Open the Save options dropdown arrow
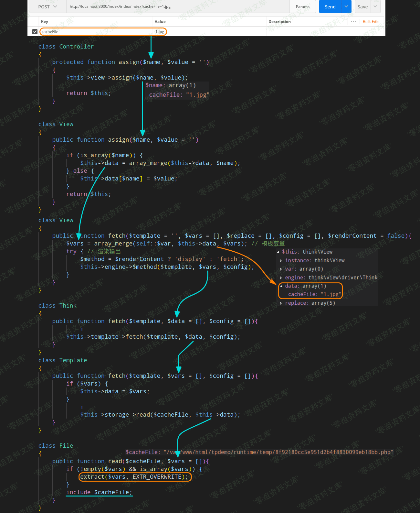This screenshot has height=513, width=420. tap(375, 6)
